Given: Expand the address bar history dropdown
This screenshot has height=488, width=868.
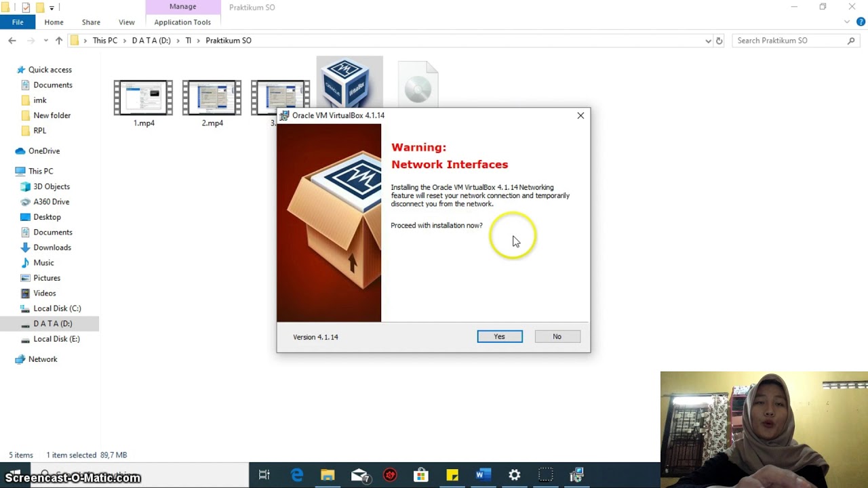Looking at the screenshot, I should (709, 41).
